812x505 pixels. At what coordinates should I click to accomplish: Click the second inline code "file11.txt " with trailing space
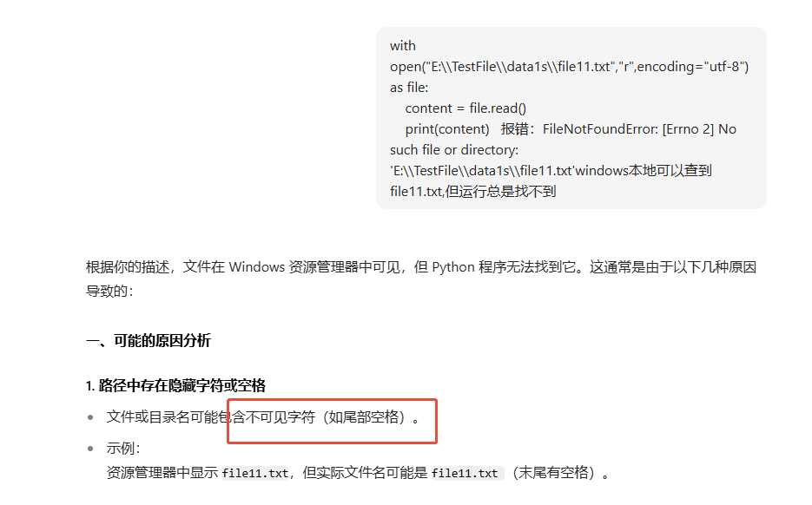tap(466, 473)
